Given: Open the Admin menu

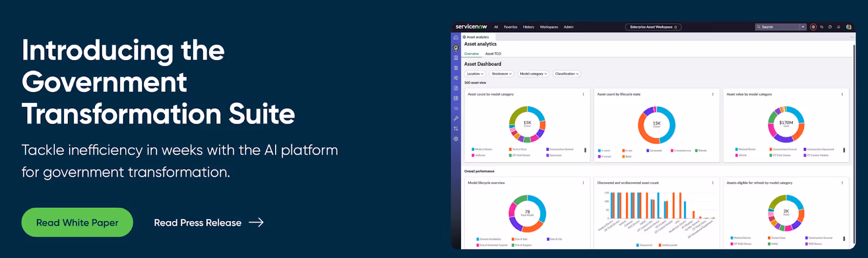Looking at the screenshot, I should [x=569, y=27].
